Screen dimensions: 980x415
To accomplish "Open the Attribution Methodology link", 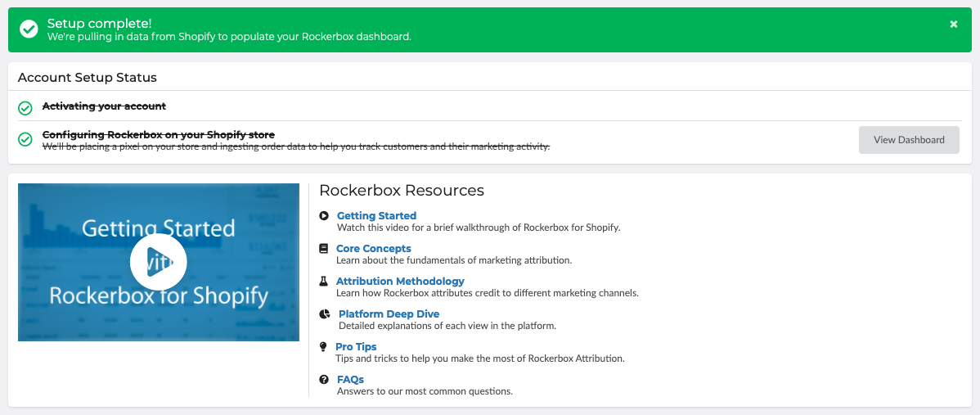I will 400,282.
